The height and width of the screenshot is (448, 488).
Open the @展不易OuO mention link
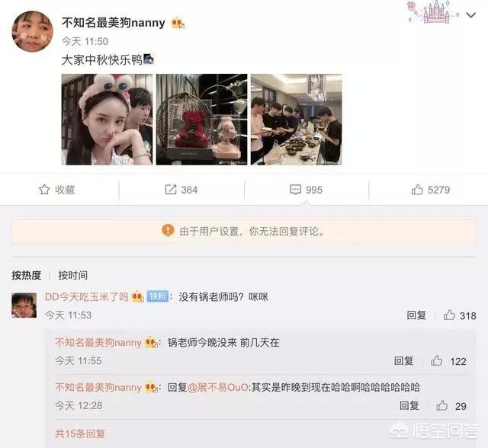tap(218, 387)
